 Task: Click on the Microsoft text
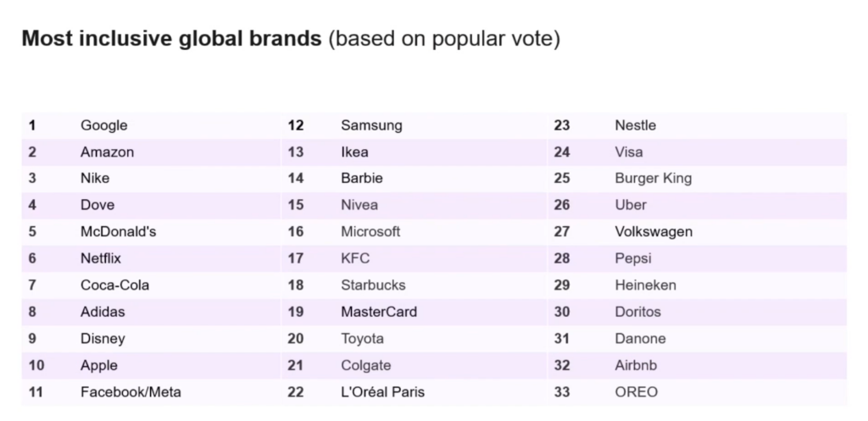point(370,231)
